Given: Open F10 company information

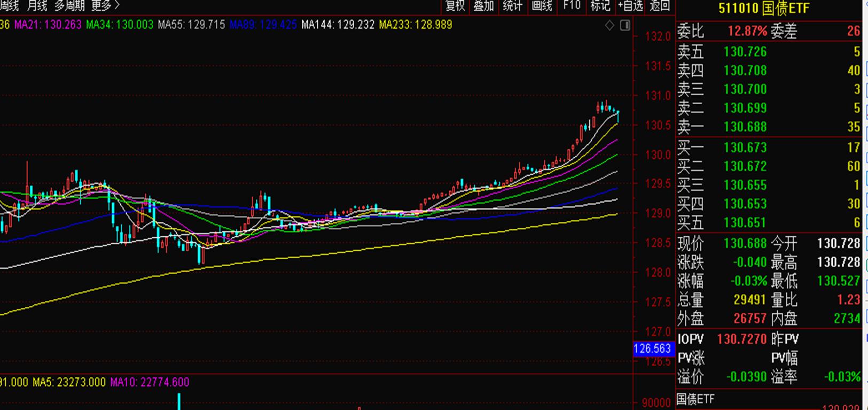Looking at the screenshot, I should [572, 6].
